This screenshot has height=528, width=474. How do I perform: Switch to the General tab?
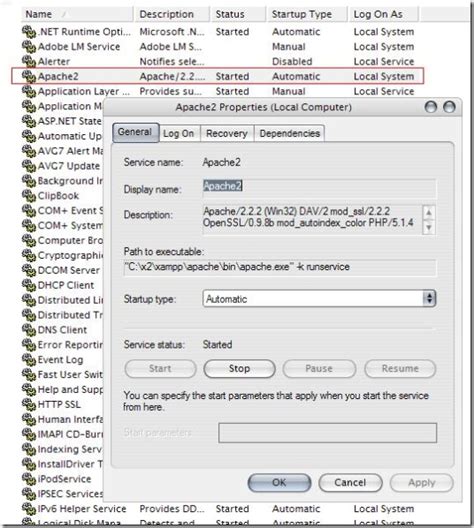[135, 132]
